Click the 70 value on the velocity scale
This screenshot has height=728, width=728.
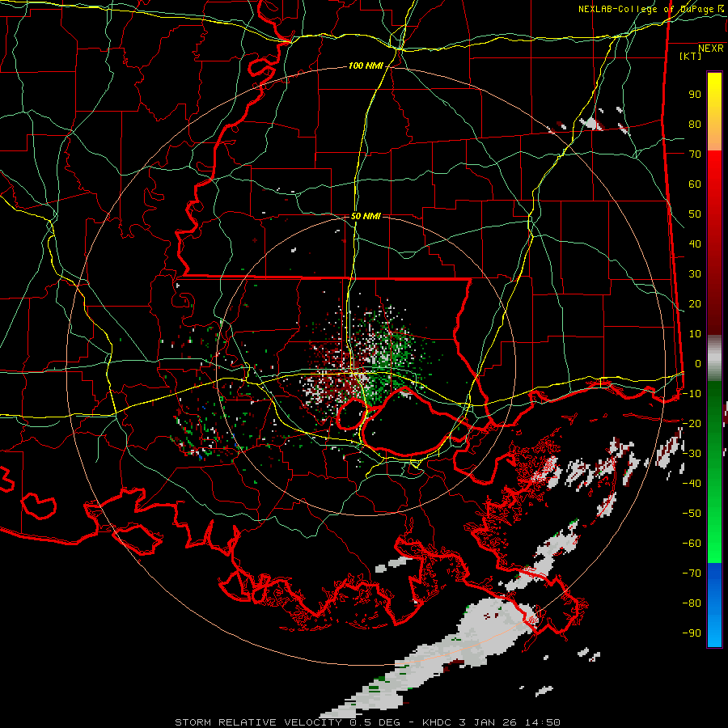[x=695, y=154]
